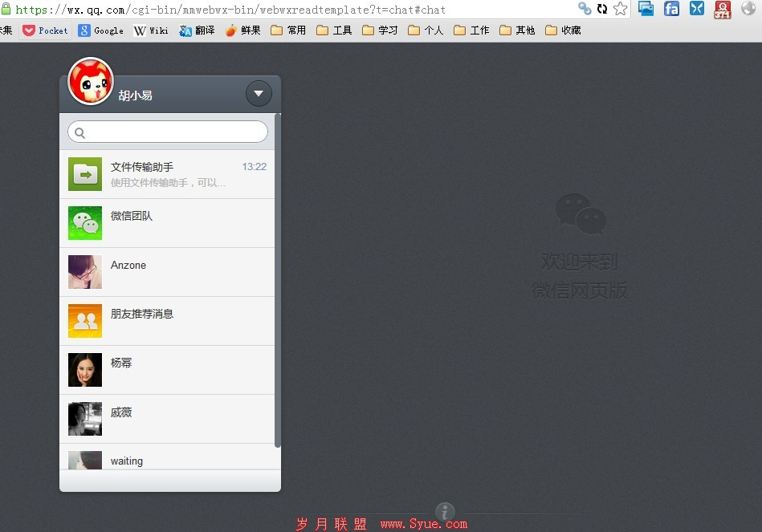Open the Google bookmark link

(100, 30)
